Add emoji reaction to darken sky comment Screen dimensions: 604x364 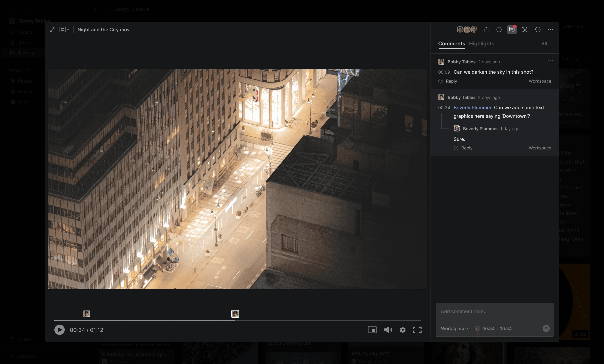[x=441, y=81]
